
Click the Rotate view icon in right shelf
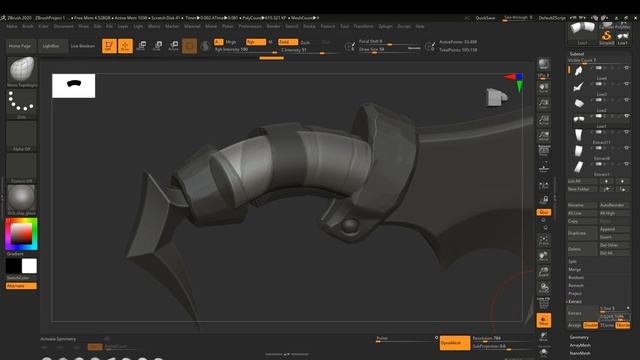544,288
